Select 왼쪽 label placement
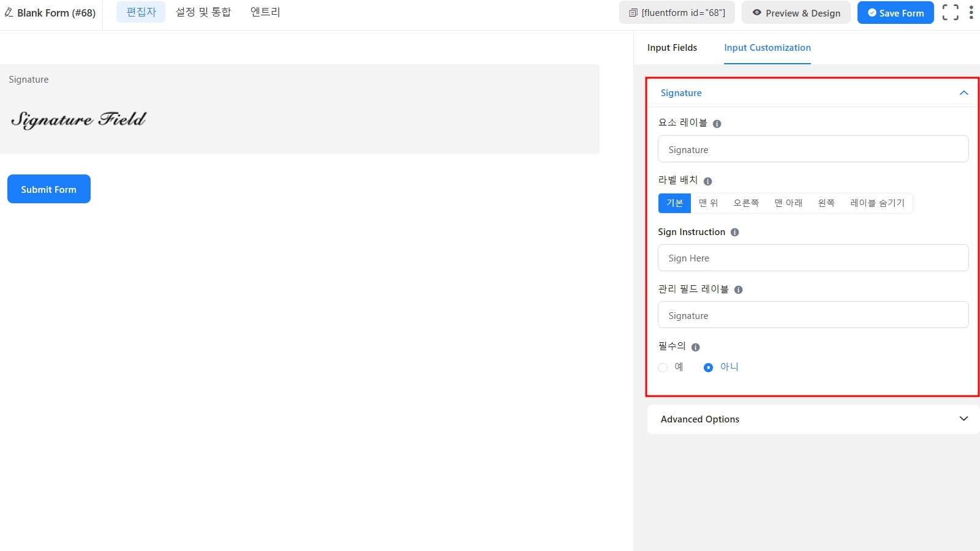980x551 pixels. pos(826,203)
